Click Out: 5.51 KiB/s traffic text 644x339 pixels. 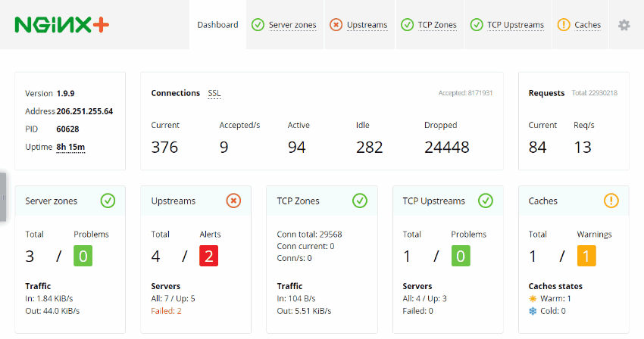coord(304,311)
